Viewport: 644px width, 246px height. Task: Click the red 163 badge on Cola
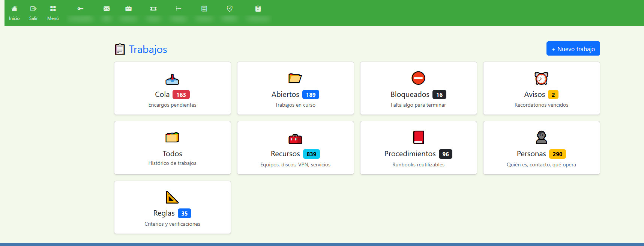181,95
